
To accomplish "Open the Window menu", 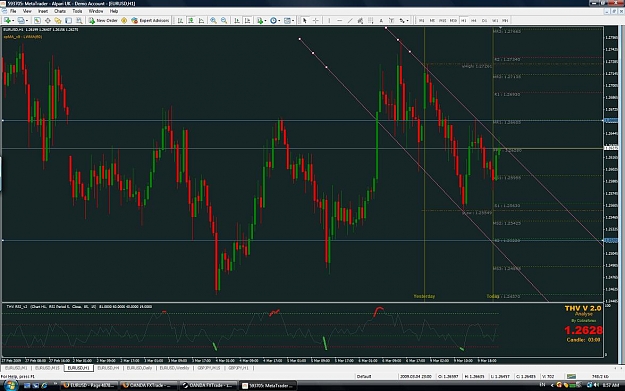I will pyautogui.click(x=96, y=11).
